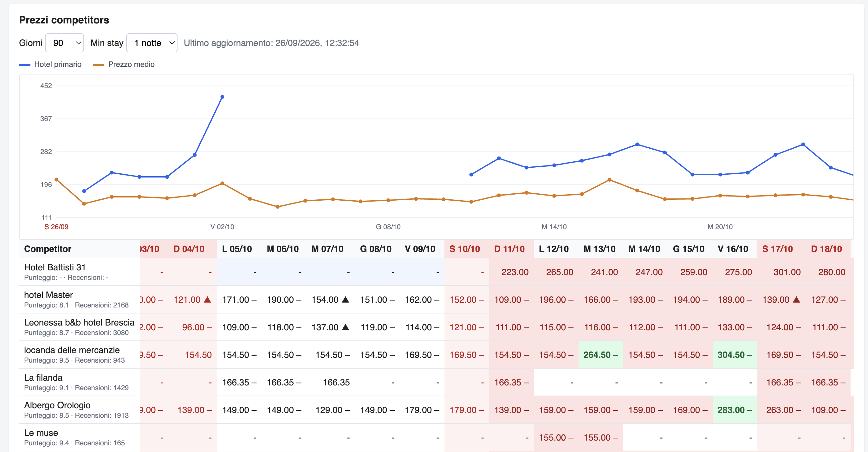Click the blue peak point at V 02/10
This screenshot has height=452, width=868.
pos(222,97)
